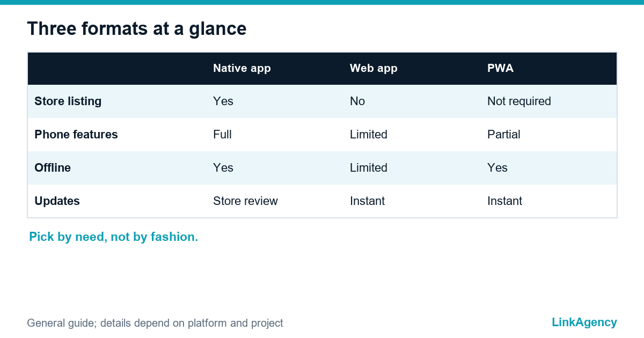Click the tagline "Pick by need, not by fashion."
The width and height of the screenshot is (644, 338).
114,237
